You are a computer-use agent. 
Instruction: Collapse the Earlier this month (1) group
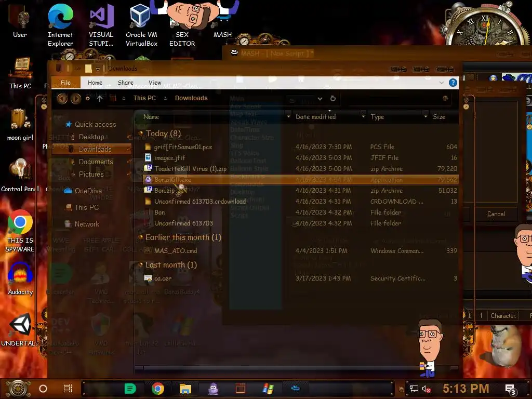(x=140, y=237)
